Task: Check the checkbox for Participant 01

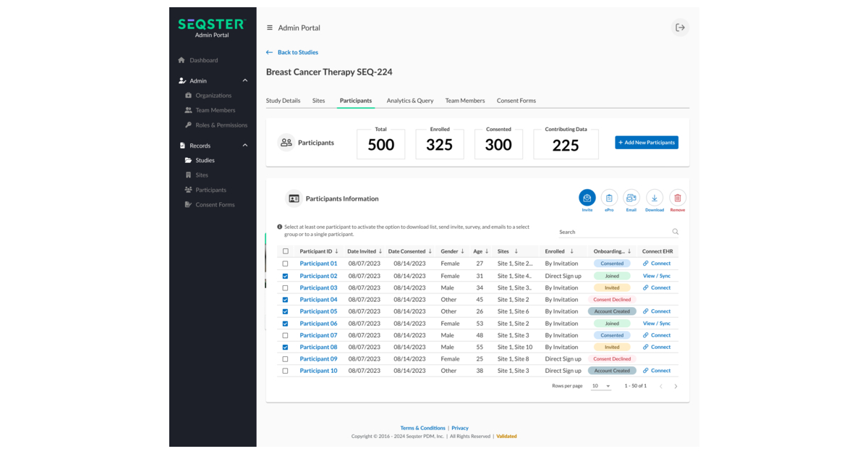Action: tap(285, 264)
